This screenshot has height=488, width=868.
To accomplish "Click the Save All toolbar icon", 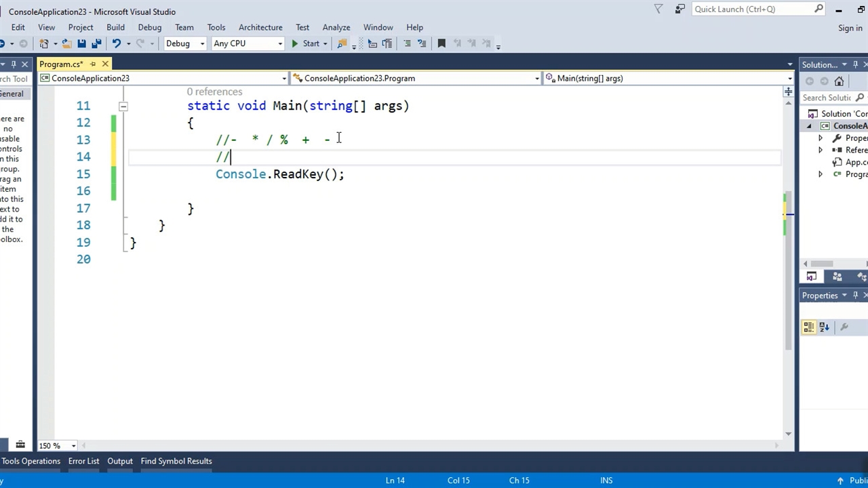I will [x=96, y=43].
